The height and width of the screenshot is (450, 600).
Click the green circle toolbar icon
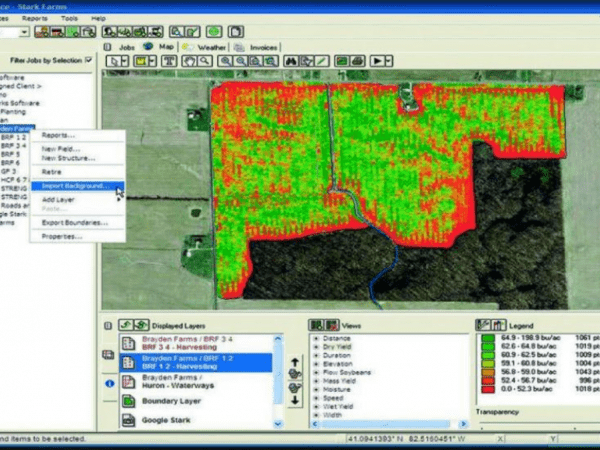tap(214, 31)
